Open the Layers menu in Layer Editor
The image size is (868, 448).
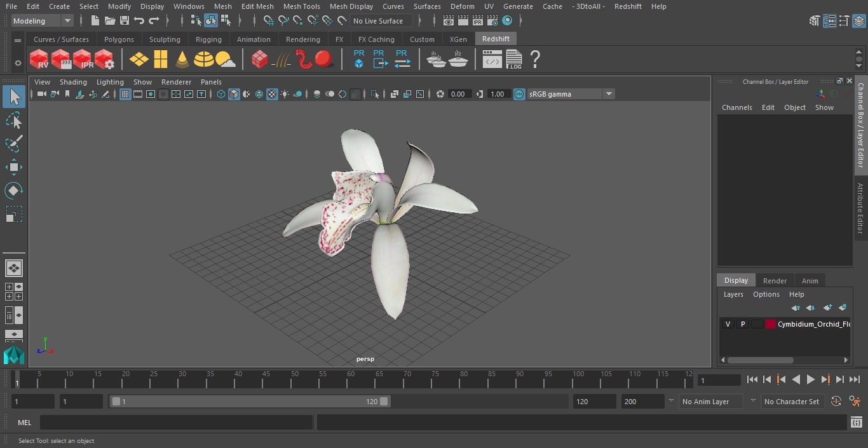[733, 294]
